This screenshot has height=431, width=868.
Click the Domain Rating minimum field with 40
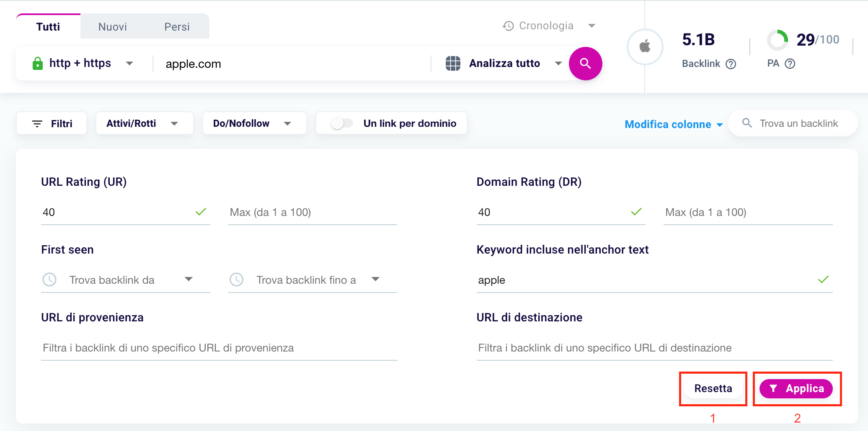click(561, 212)
